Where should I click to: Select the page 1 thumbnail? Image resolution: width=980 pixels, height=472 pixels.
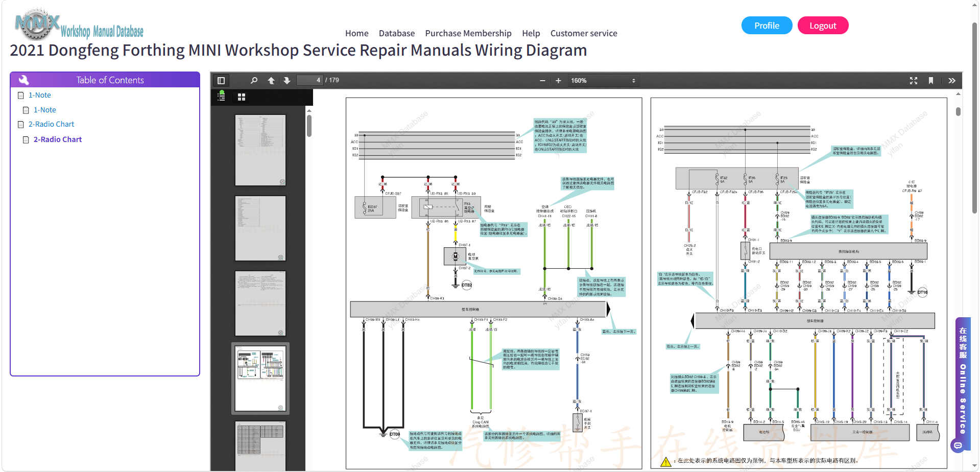[x=260, y=150]
